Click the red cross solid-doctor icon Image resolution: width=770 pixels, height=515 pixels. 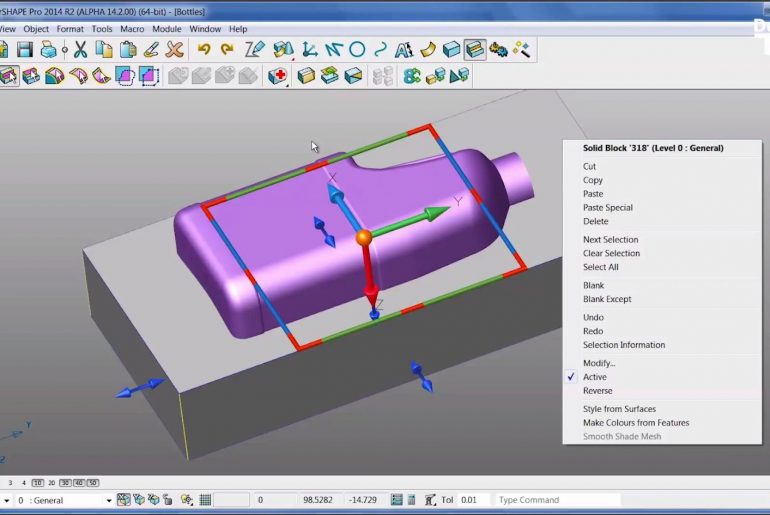[277, 76]
